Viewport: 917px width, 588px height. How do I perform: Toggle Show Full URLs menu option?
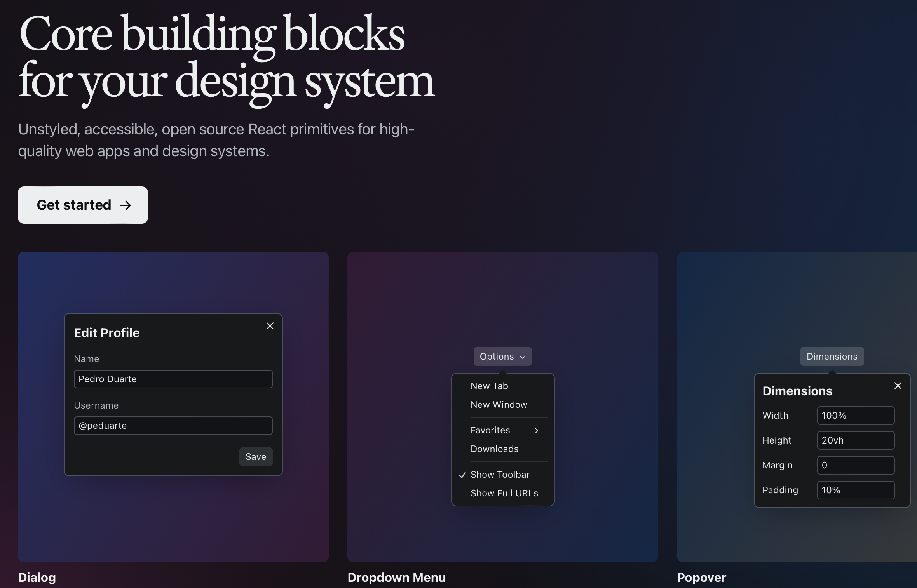[x=504, y=493]
